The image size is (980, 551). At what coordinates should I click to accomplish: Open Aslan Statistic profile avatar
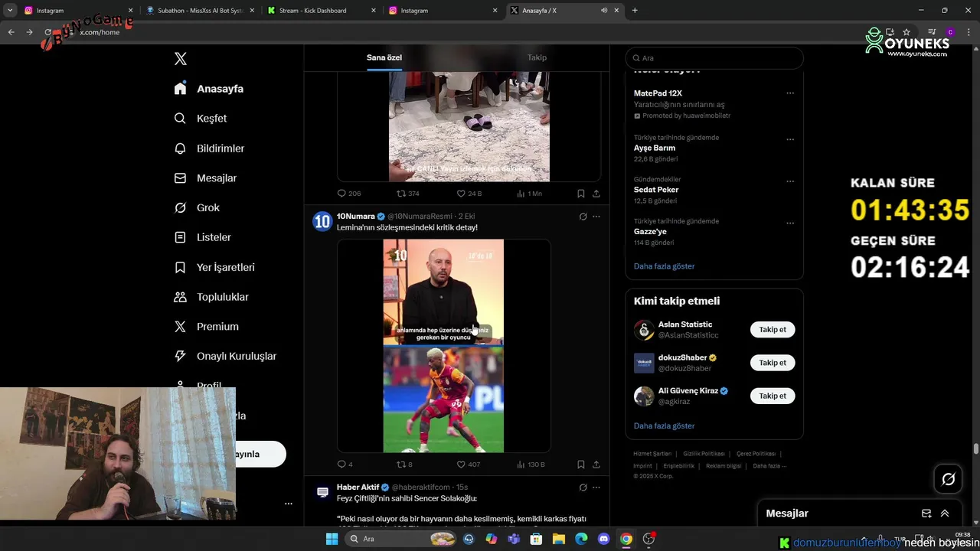tap(644, 330)
